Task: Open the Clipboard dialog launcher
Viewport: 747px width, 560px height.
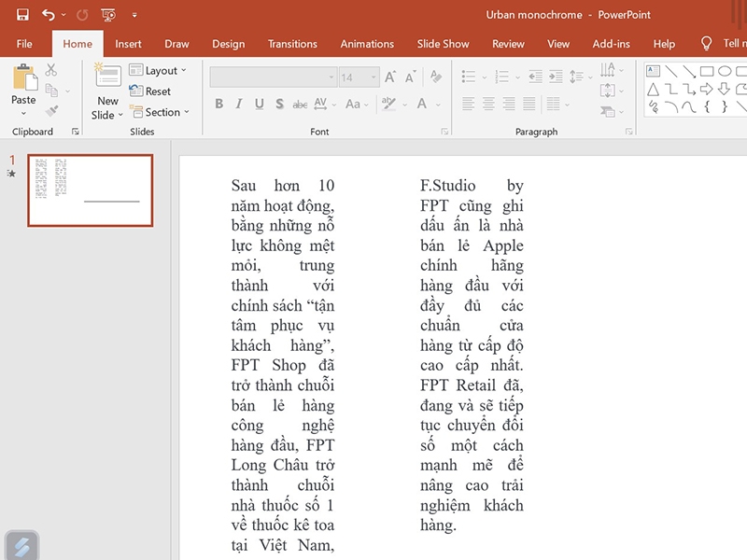Action: click(76, 132)
